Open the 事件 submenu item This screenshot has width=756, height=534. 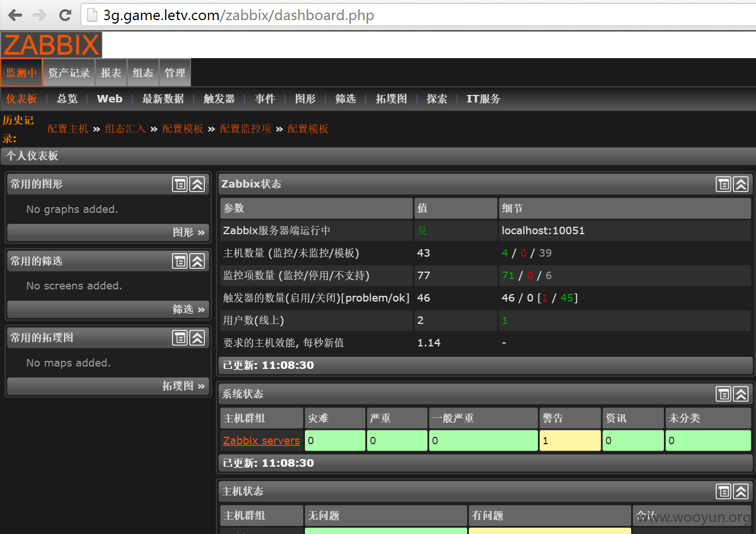click(x=265, y=99)
